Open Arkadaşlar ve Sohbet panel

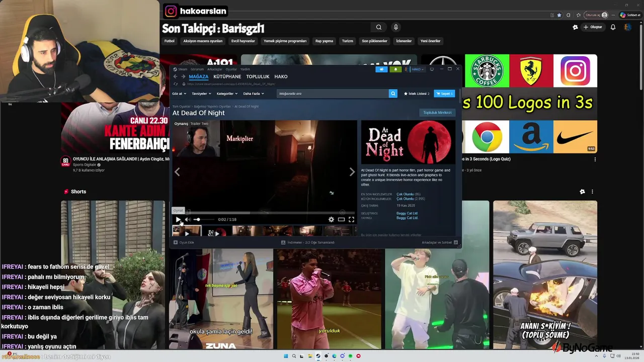440,242
